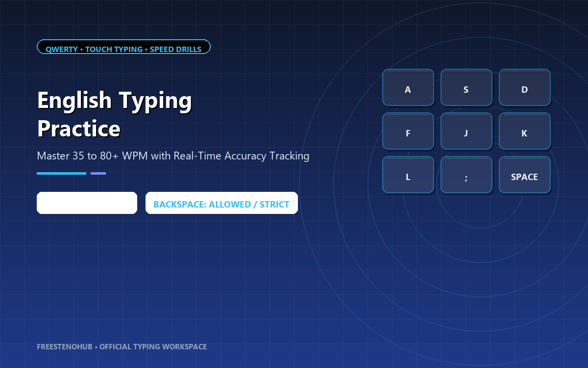Viewport: 588px width, 368px height.
Task: Click the Master 35 to 80+ WPM subtitle
Action: [173, 156]
